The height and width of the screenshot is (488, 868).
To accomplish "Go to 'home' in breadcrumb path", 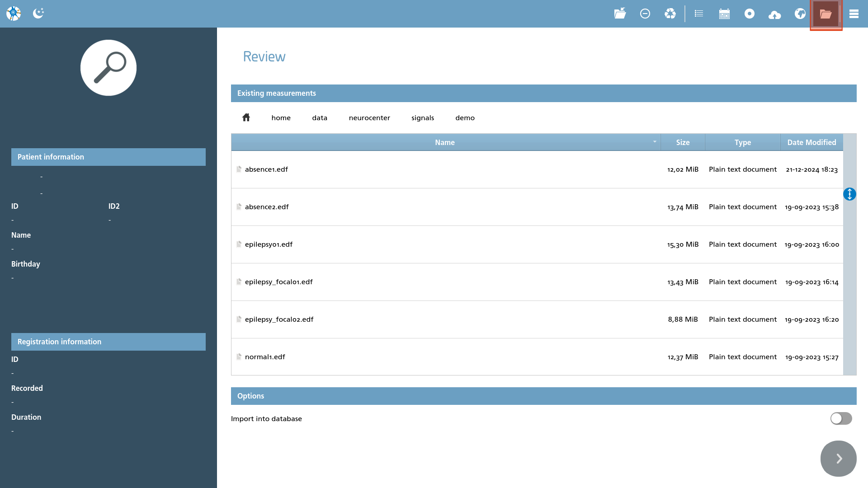I will tap(281, 118).
